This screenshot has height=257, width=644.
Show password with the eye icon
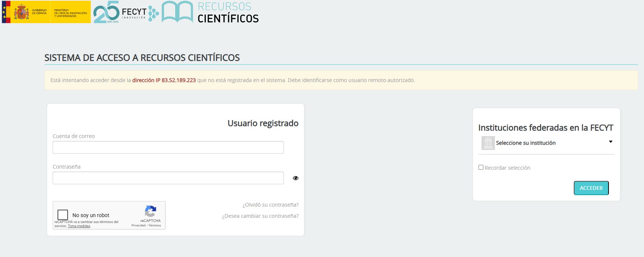295,178
